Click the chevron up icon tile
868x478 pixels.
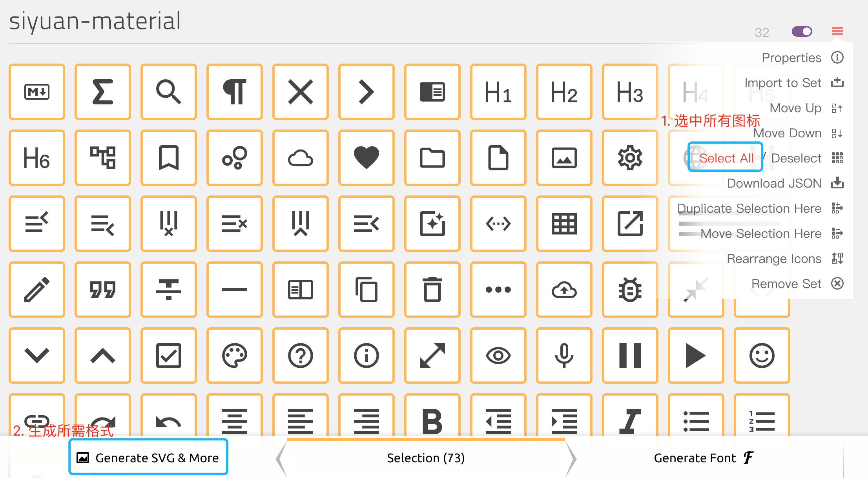[x=103, y=356]
